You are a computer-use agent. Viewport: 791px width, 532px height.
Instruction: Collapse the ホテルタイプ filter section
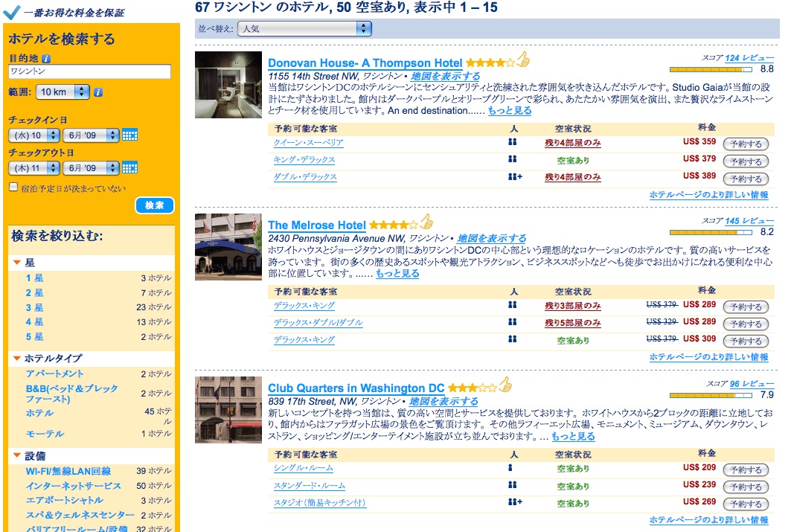click(17, 359)
